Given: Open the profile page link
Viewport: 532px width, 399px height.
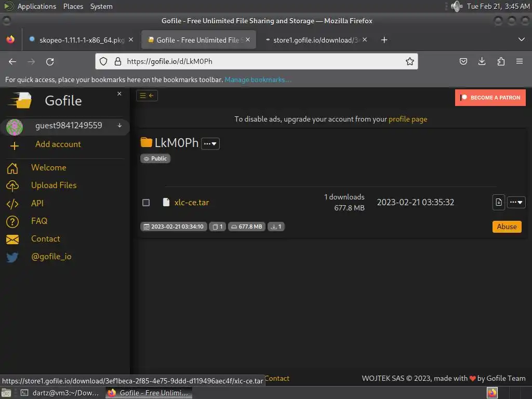Looking at the screenshot, I should (407, 119).
